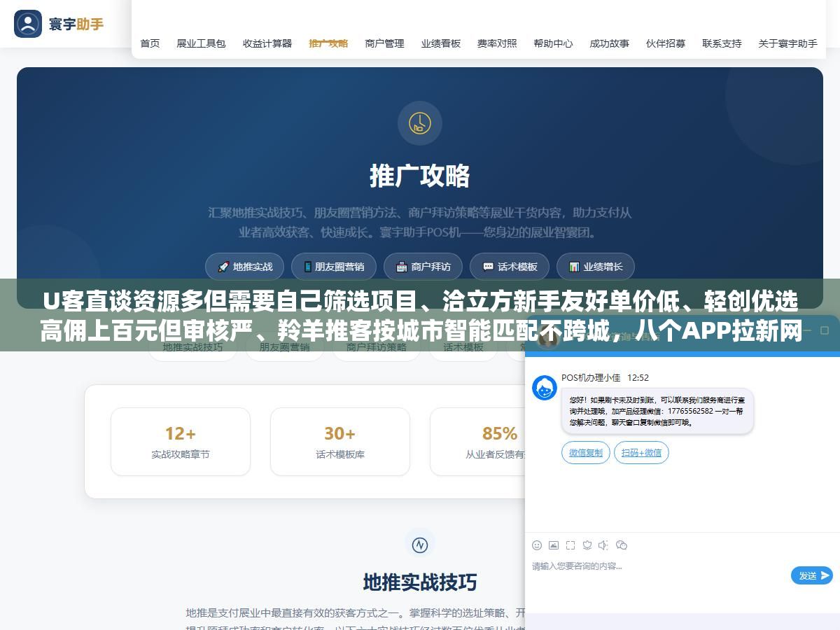Click the 朋友圈营销 pill button
Screen dimensions: 840x630
point(334,267)
